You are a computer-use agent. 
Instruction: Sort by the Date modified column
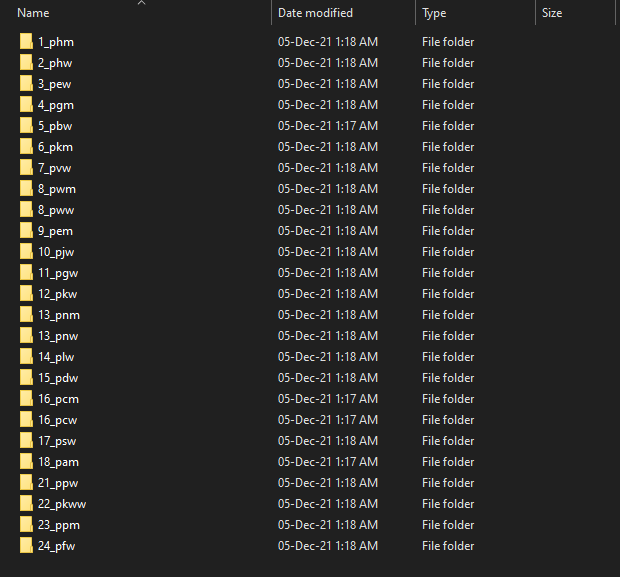click(315, 14)
